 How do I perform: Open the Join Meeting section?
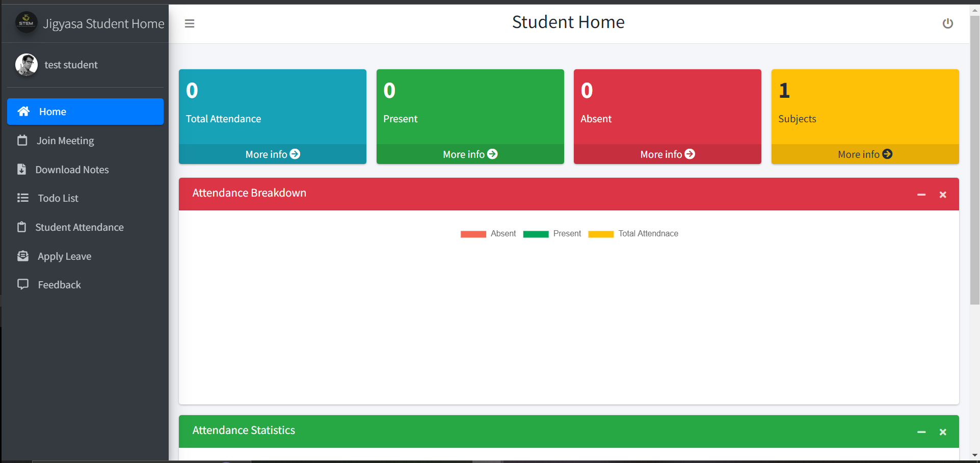point(65,141)
